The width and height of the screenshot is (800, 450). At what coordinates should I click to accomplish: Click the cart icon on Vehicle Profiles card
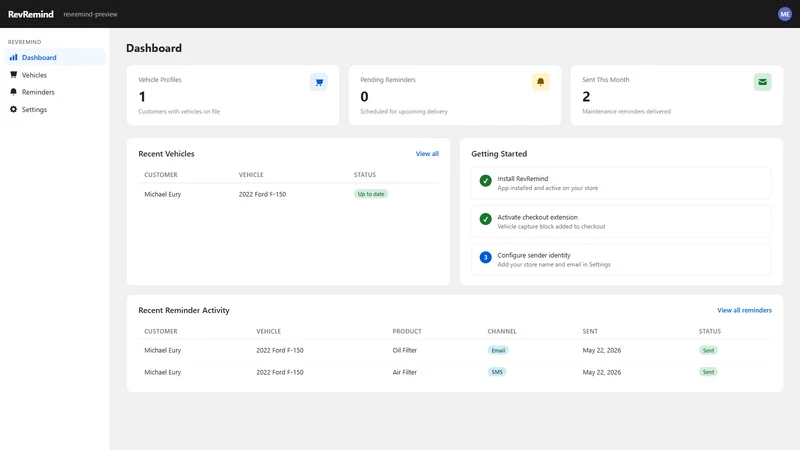(x=319, y=82)
